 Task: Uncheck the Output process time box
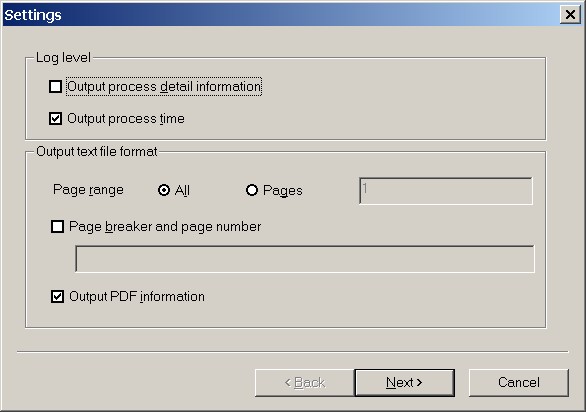(55, 119)
